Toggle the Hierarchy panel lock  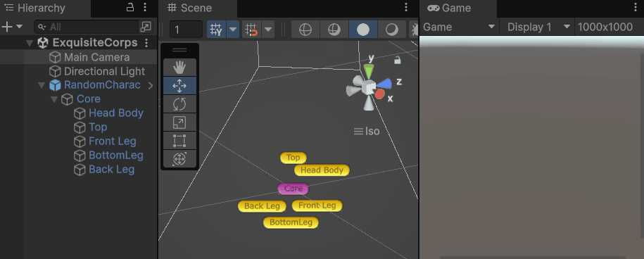130,7
